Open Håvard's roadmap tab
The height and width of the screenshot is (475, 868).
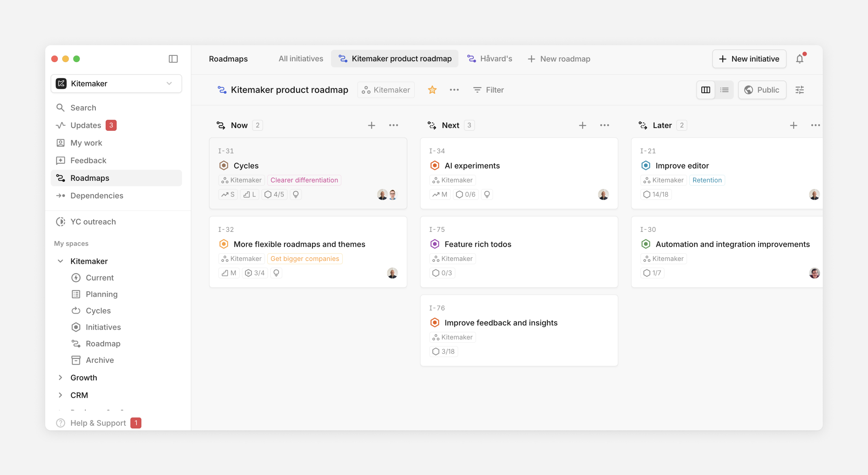[x=490, y=59]
